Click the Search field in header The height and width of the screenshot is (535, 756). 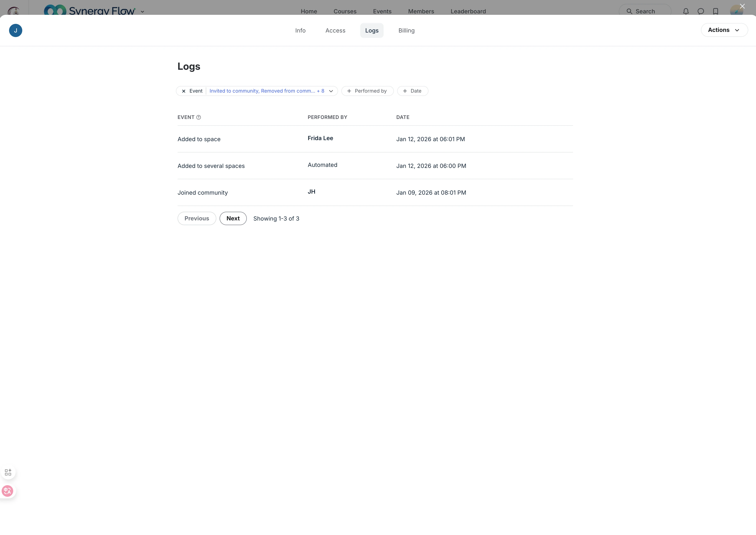(645, 11)
